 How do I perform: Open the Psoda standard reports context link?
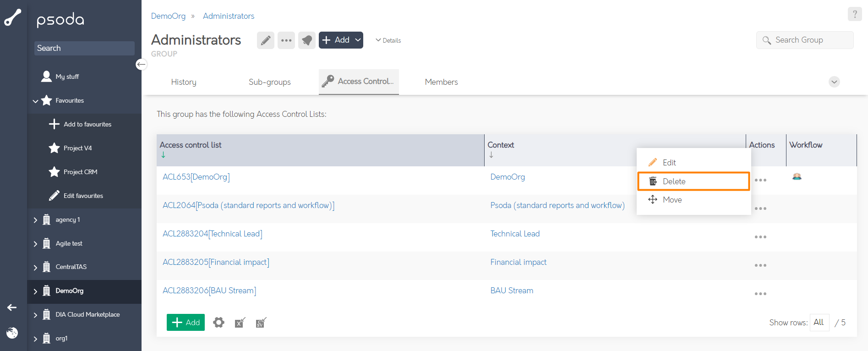click(x=557, y=205)
